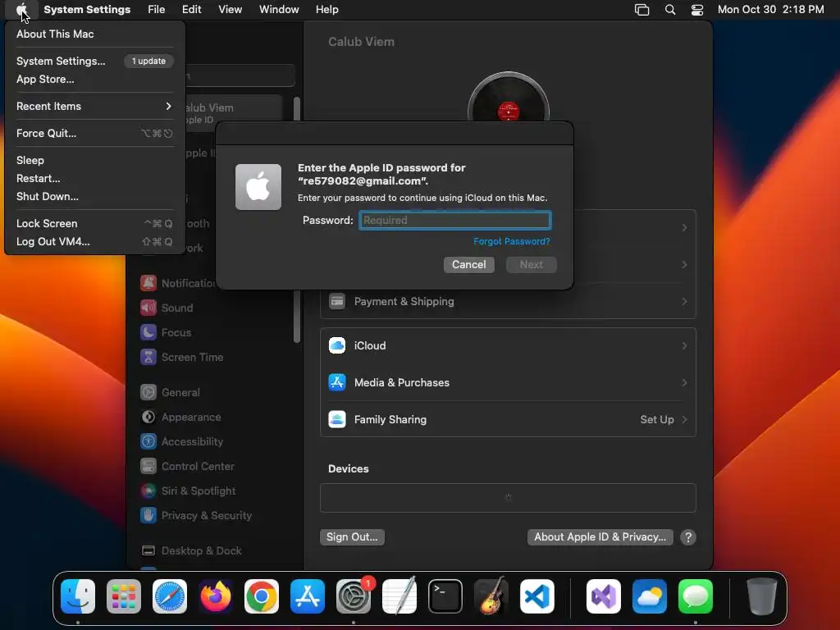Viewport: 840px width, 630px height.
Task: Open the Window menu
Action: click(x=279, y=10)
